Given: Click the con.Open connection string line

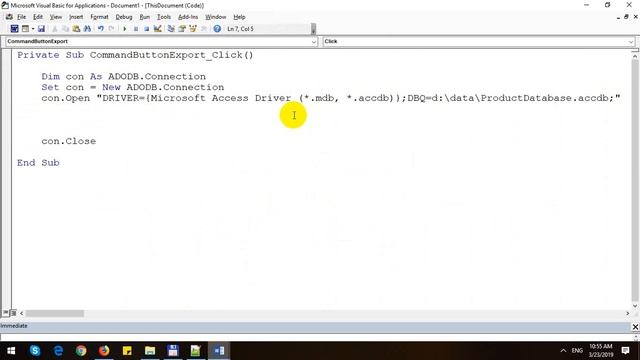Looking at the screenshot, I should coord(331,98).
